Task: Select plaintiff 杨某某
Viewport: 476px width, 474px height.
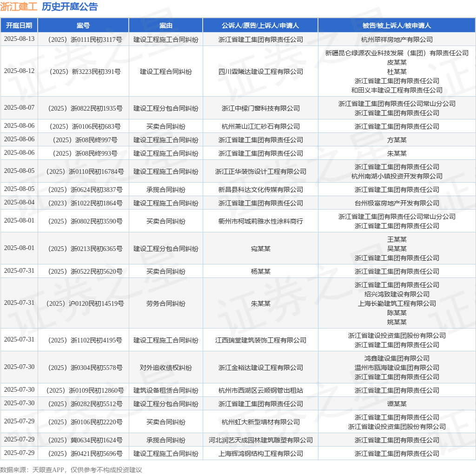Action: [260, 271]
